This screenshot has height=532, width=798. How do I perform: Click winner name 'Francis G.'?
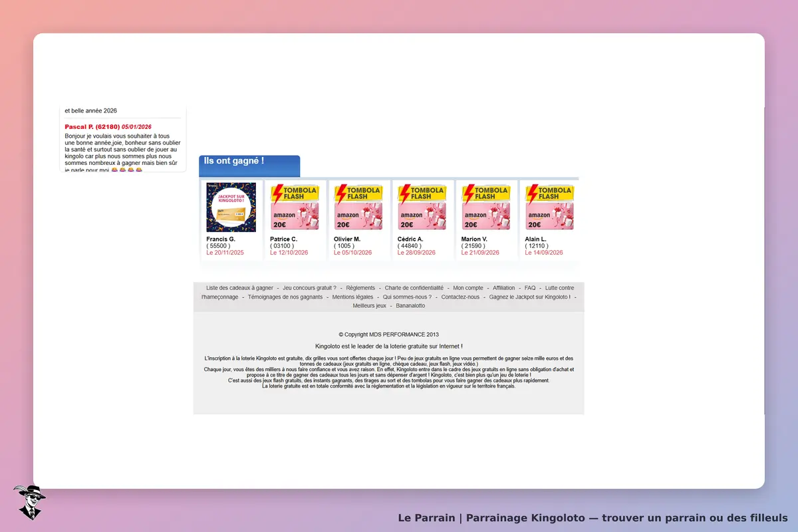[x=221, y=239]
